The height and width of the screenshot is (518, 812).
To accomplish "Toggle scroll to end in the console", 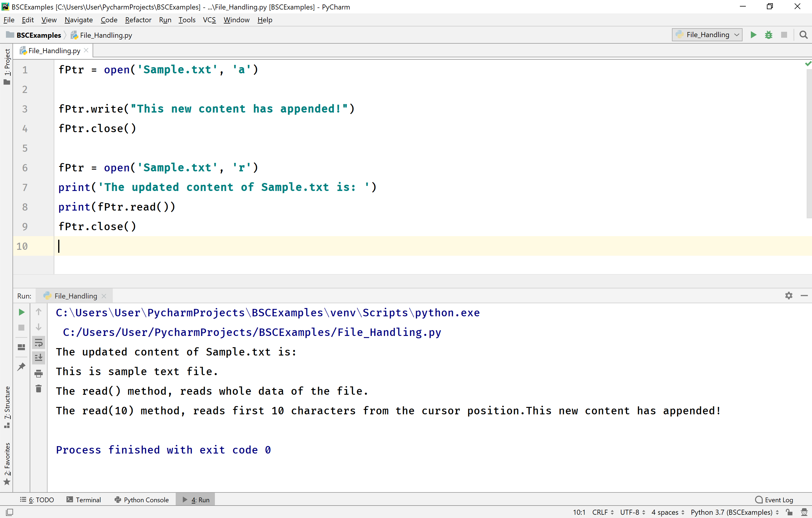I will (x=39, y=358).
